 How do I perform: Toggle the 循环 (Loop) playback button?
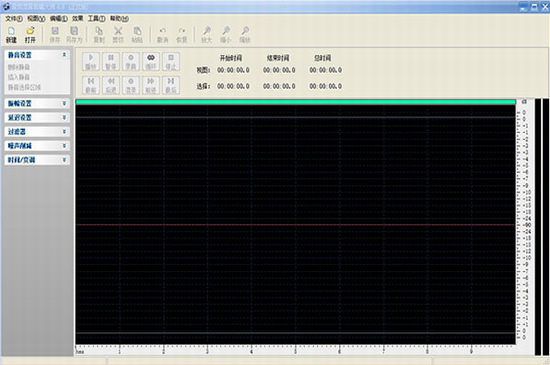(151, 62)
